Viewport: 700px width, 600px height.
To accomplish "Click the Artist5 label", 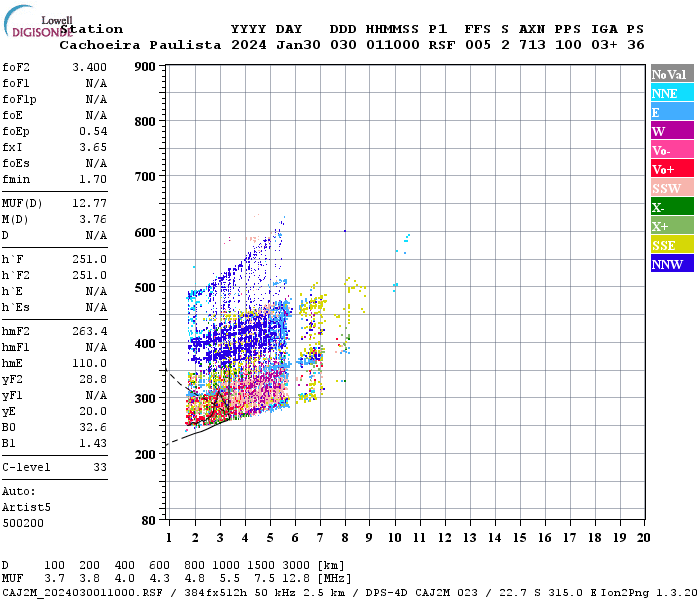I will pyautogui.click(x=26, y=508).
